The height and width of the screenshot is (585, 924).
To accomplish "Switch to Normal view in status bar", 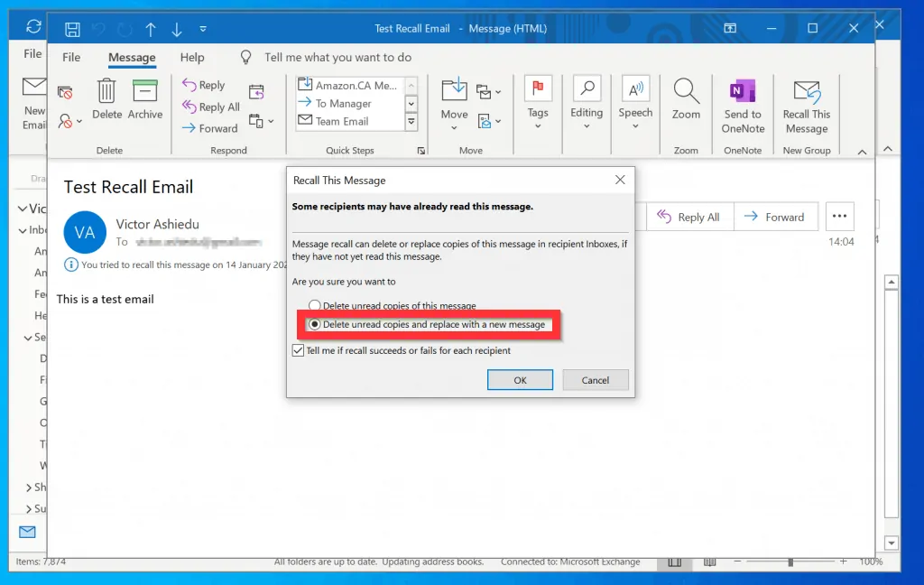I will (675, 562).
